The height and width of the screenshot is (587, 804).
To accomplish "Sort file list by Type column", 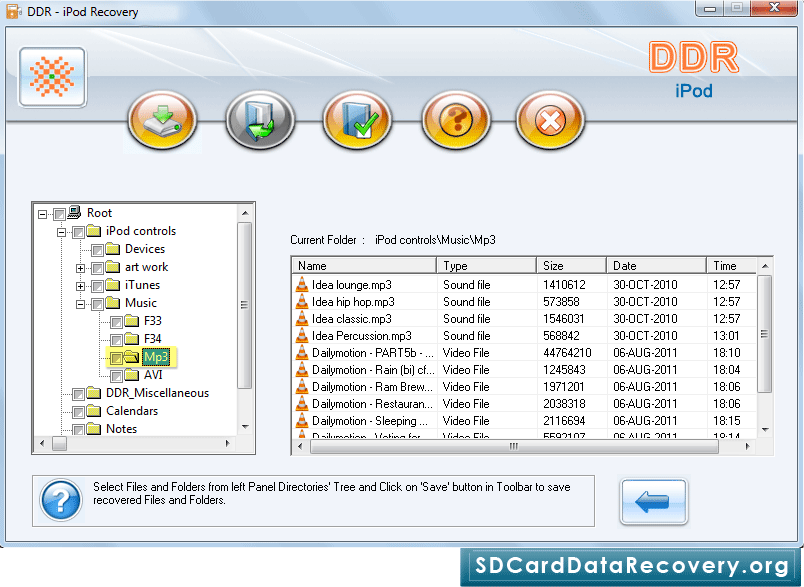I will tap(487, 266).
